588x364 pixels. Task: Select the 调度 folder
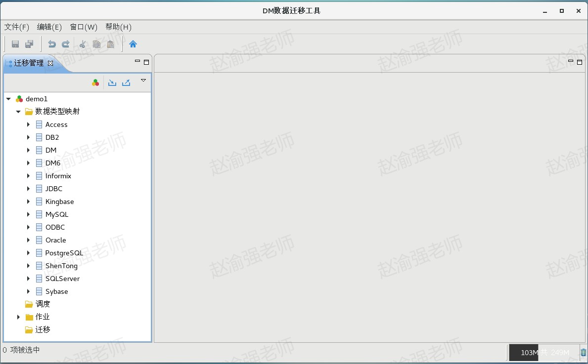(43, 304)
